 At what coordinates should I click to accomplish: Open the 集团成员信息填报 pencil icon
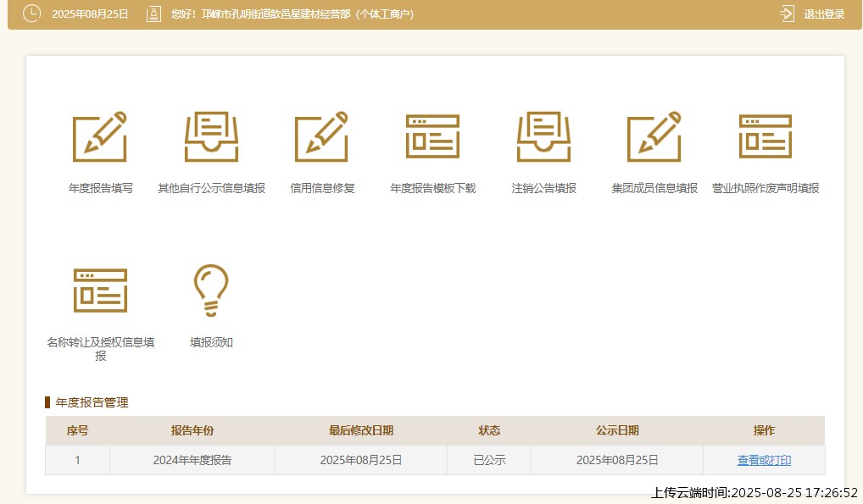point(654,137)
